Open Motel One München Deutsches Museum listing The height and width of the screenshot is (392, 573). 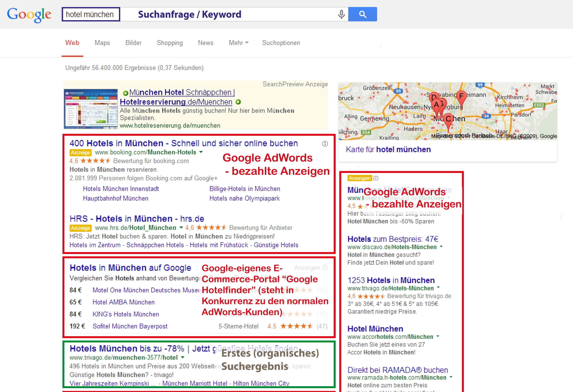(147, 290)
